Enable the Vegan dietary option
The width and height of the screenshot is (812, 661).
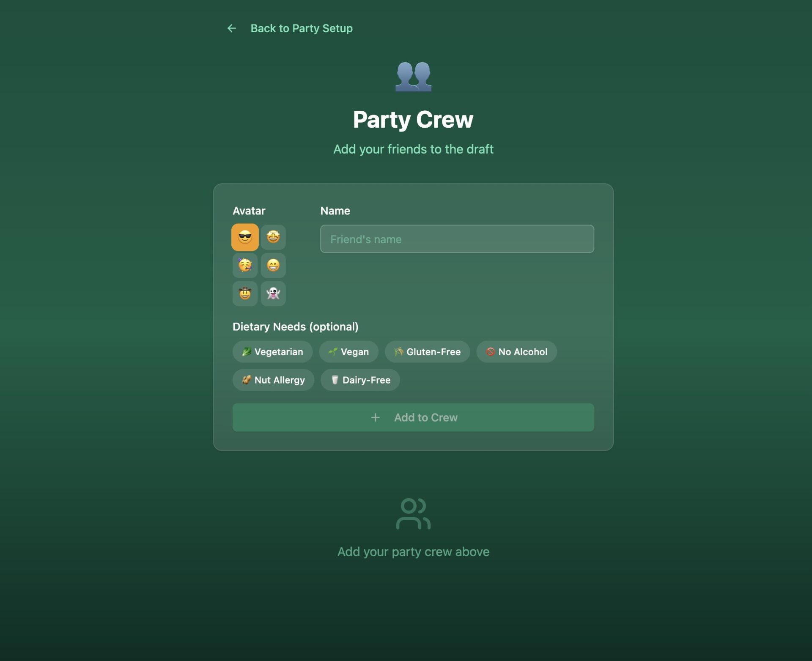[348, 352]
